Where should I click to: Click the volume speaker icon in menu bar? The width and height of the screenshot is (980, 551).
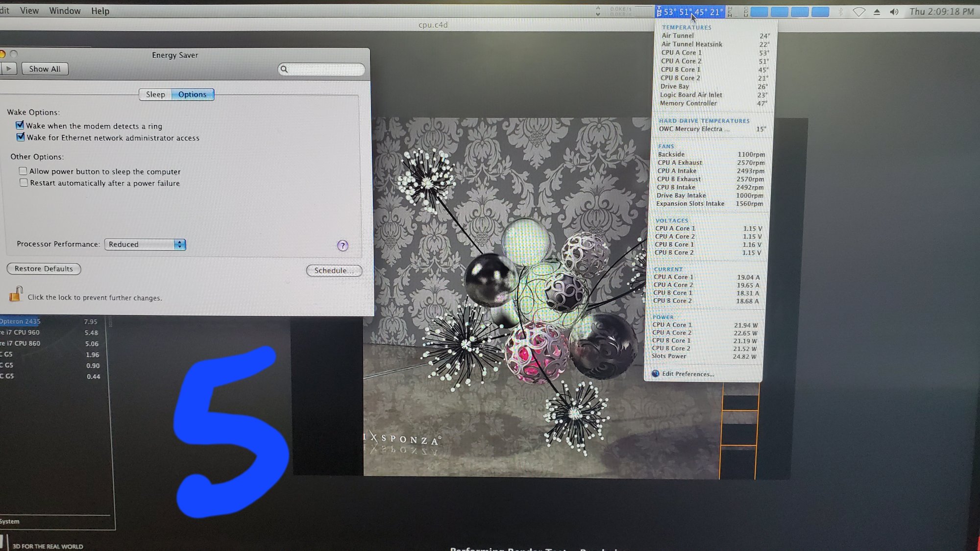click(x=894, y=12)
